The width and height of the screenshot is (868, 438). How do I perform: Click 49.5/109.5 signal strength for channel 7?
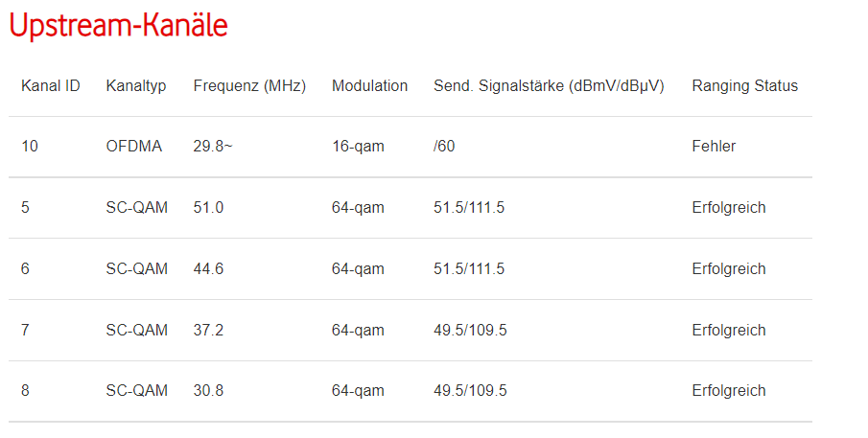point(470,331)
